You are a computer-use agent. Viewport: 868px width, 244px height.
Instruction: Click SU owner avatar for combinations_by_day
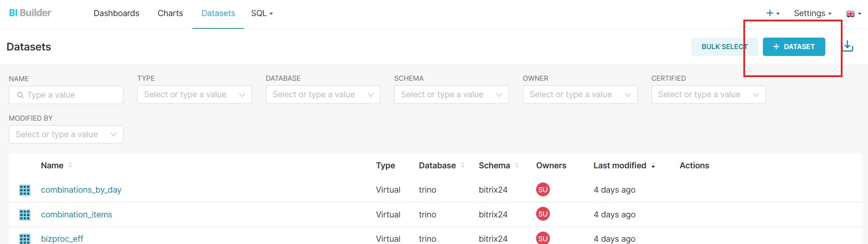coord(543,190)
